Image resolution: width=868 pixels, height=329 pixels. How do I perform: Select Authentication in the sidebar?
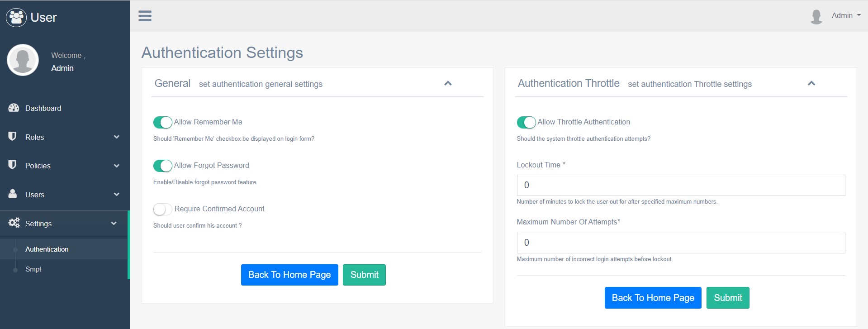(x=47, y=249)
